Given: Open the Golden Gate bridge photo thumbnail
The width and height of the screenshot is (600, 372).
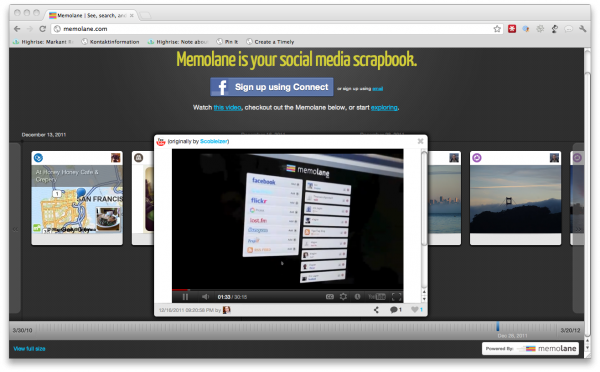Looking at the screenshot, I should coord(515,198).
